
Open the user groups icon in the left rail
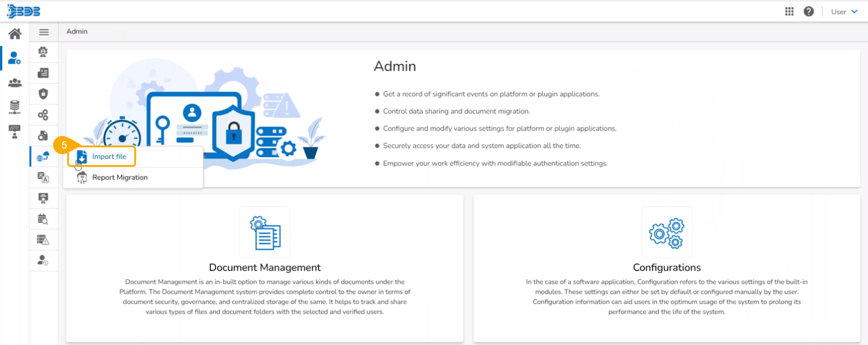[15, 83]
